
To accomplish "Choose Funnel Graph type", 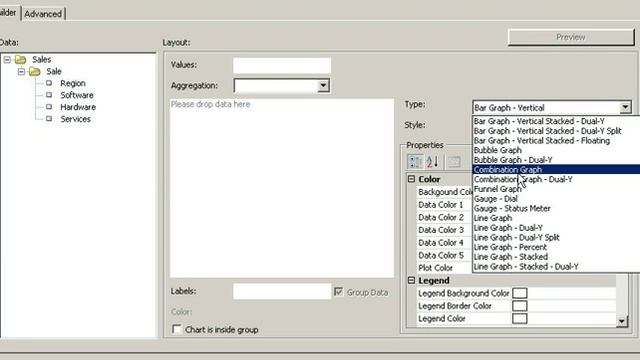I will [x=556, y=189].
